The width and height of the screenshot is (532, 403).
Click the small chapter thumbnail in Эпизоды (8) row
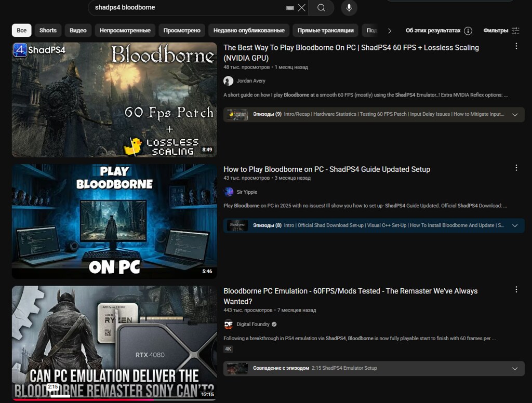237,225
